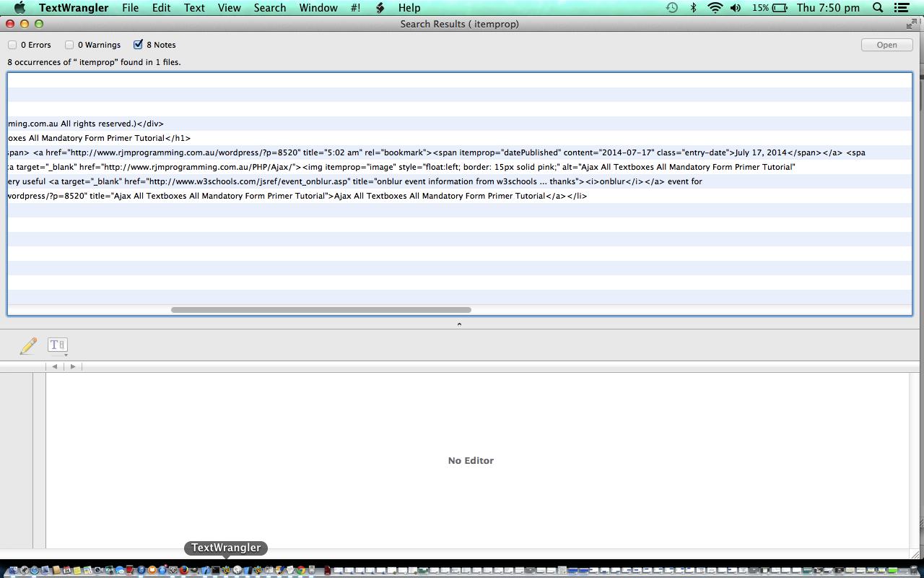Click '8 occurrences of itemprop found' status text
Image resolution: width=924 pixels, height=578 pixels.
pyautogui.click(x=94, y=62)
